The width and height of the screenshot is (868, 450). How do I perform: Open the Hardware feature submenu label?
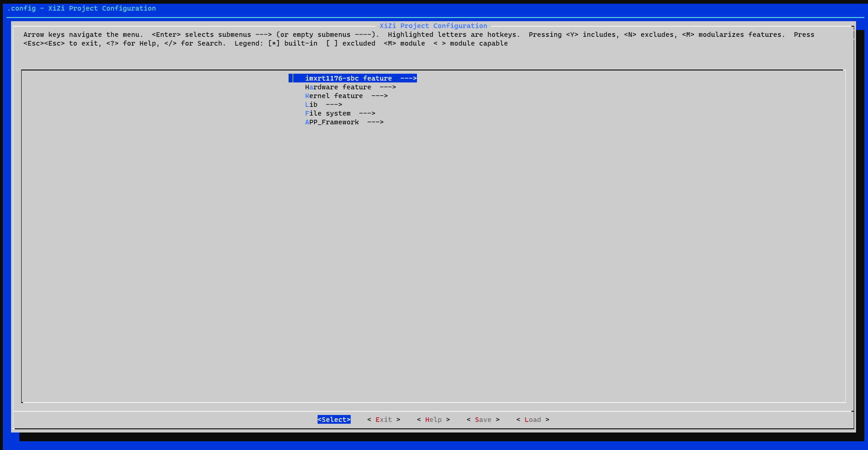[x=338, y=87]
